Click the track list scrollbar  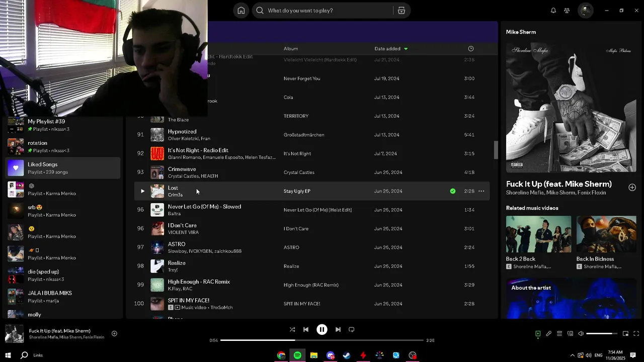click(496, 150)
